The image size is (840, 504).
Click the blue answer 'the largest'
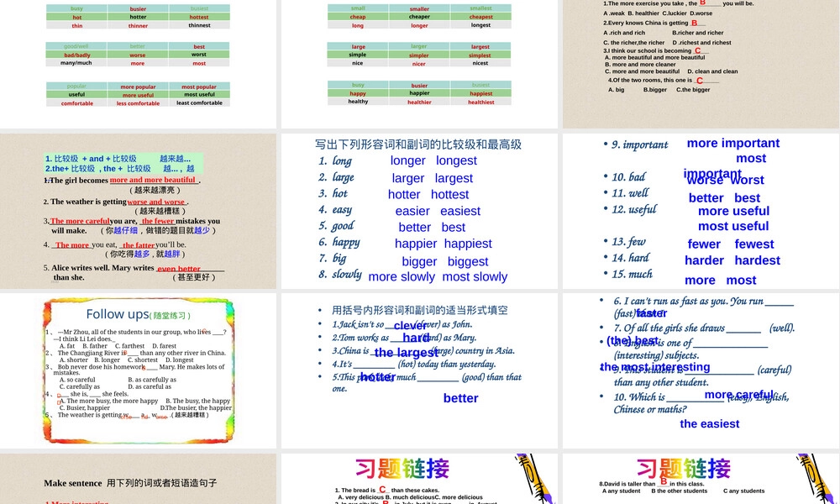click(x=406, y=353)
